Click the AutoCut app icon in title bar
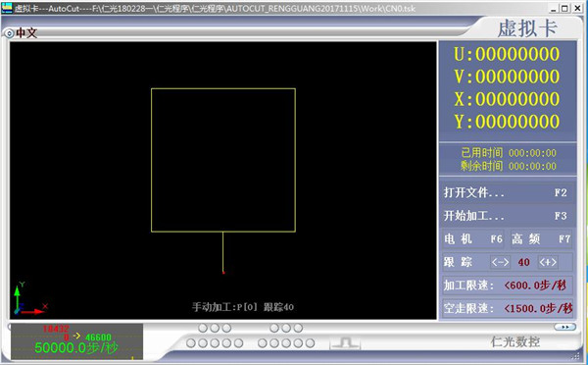This screenshot has height=365, width=588. 7,8
